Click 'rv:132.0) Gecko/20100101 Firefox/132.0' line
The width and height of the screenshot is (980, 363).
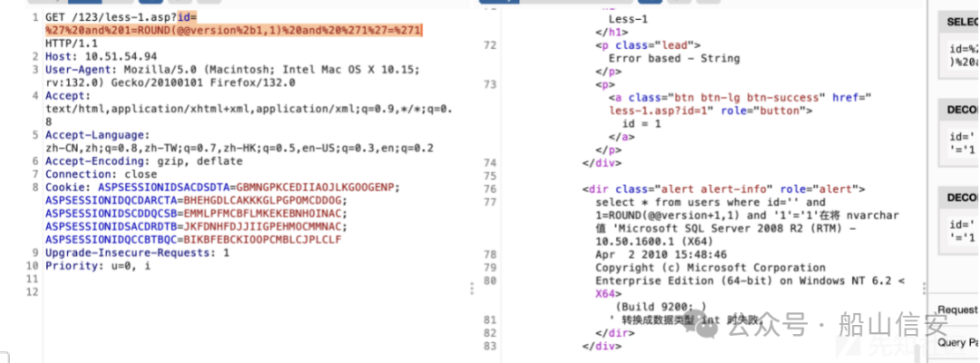170,83
